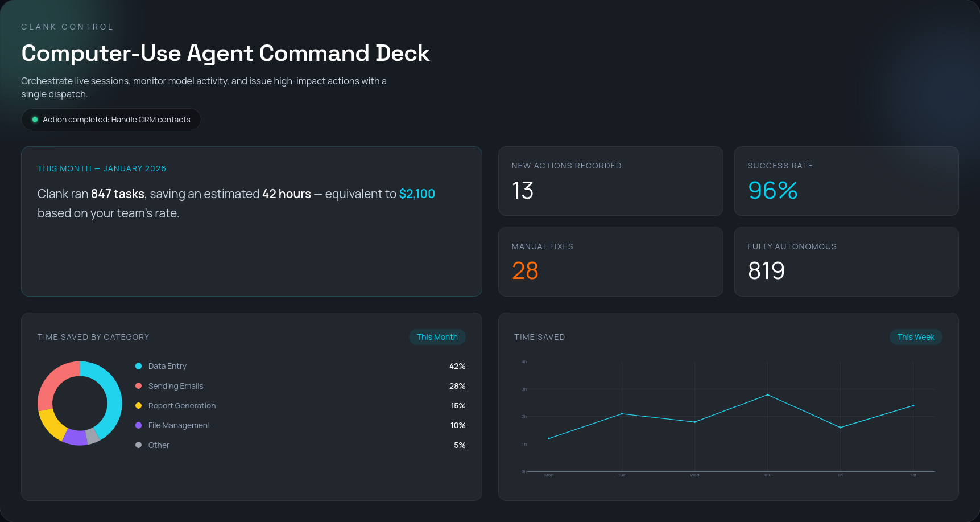Click the Saturday data point on chart
Viewport: 980px width, 522px height.
[x=913, y=406]
